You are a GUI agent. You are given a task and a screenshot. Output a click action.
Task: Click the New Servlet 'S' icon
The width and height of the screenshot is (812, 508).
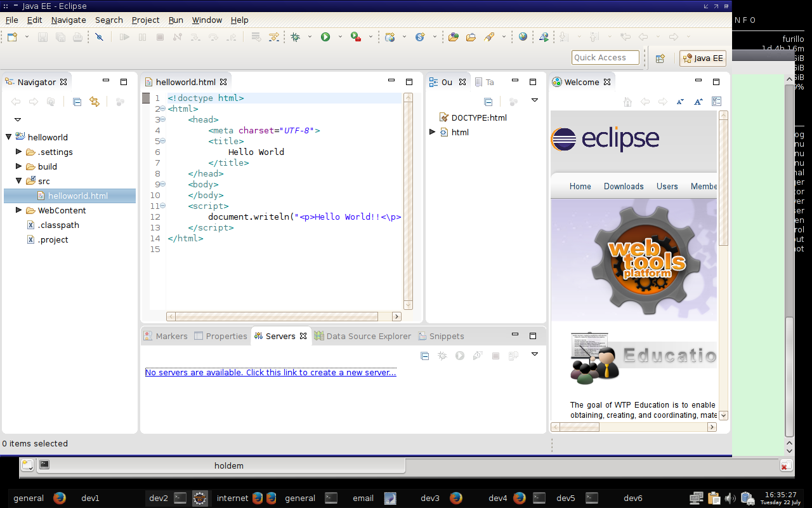click(420, 37)
